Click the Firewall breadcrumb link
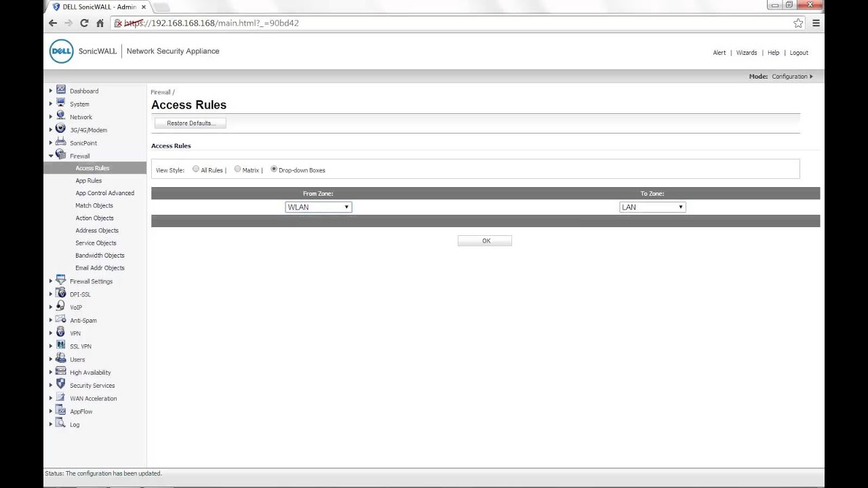 point(161,92)
